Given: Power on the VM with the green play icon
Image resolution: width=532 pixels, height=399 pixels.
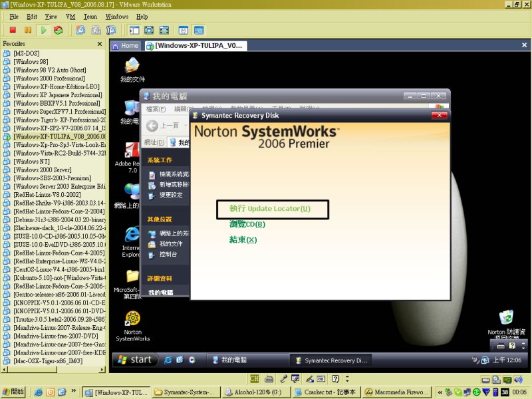Looking at the screenshot, I should (x=43, y=30).
